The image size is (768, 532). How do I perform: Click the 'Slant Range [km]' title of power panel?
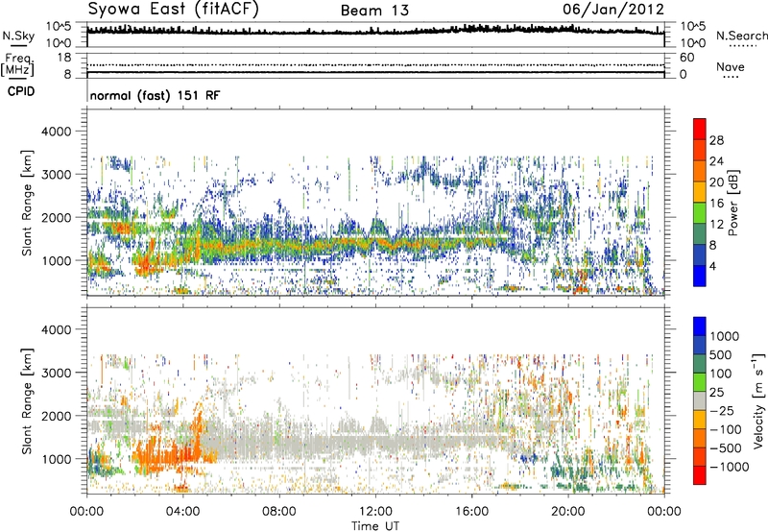pyautogui.click(x=27, y=203)
